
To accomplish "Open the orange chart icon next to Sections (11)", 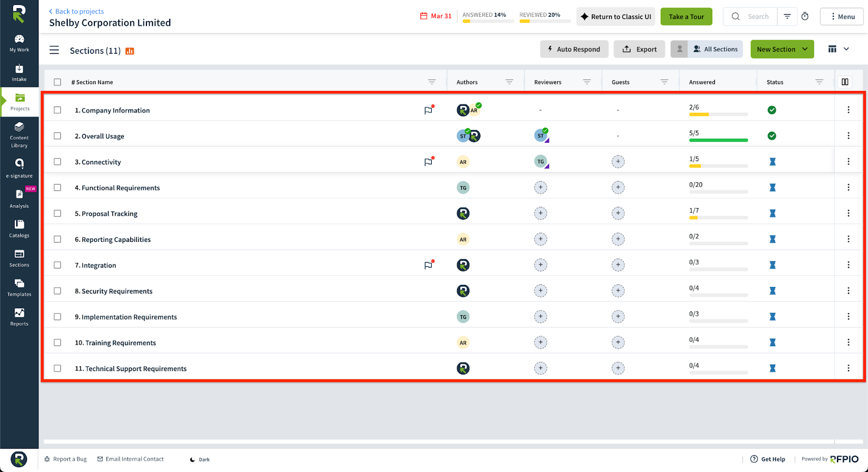I will tap(130, 51).
